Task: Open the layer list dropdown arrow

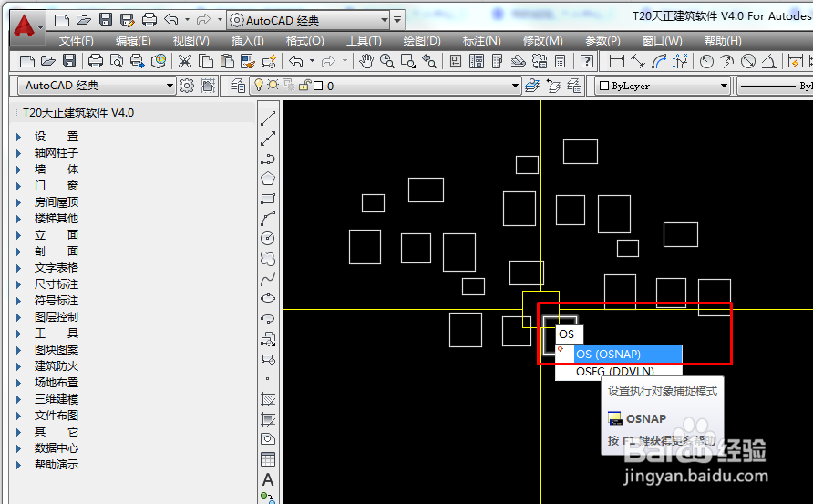Action: (515, 86)
